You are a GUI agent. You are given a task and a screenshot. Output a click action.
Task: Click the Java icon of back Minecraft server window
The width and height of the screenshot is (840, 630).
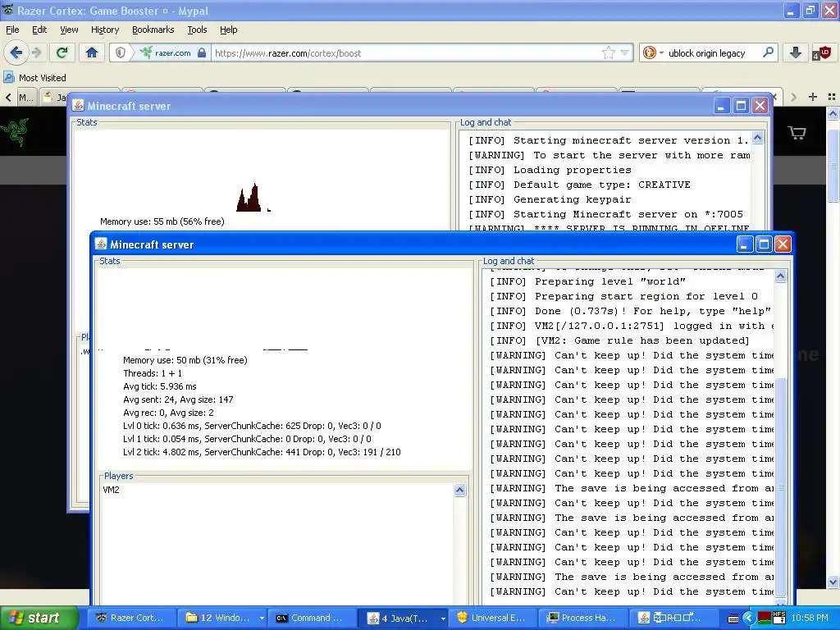pyautogui.click(x=78, y=106)
